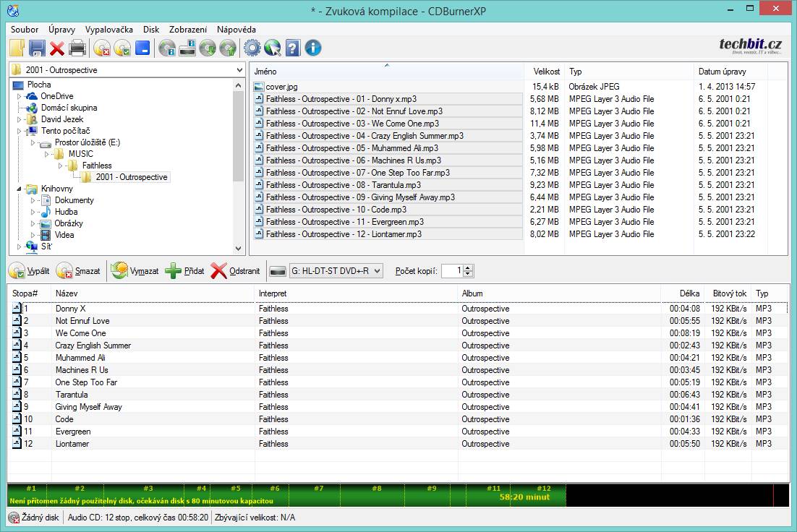Open settings with the gear icon

point(252,48)
